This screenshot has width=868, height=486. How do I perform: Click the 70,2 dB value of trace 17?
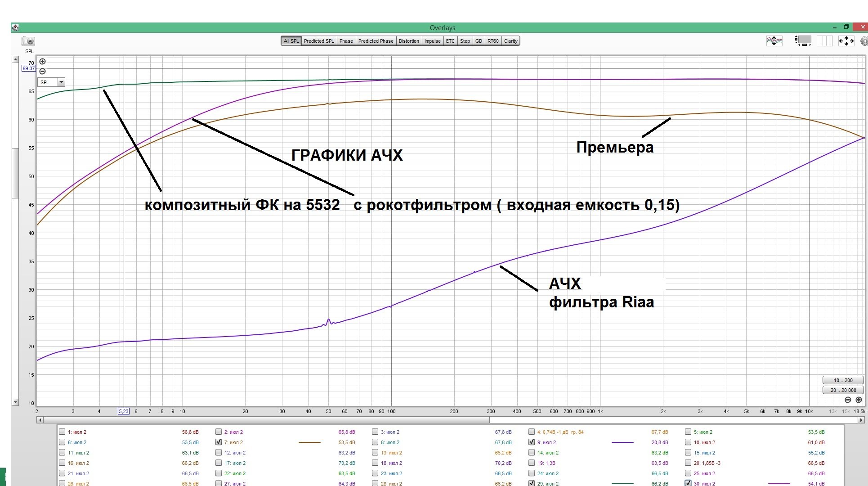(347, 463)
